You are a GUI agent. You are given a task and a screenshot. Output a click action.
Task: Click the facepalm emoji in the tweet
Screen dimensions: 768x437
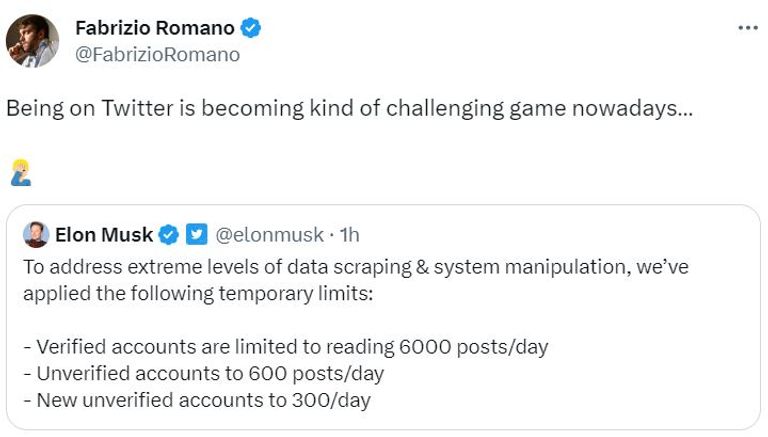coord(20,172)
